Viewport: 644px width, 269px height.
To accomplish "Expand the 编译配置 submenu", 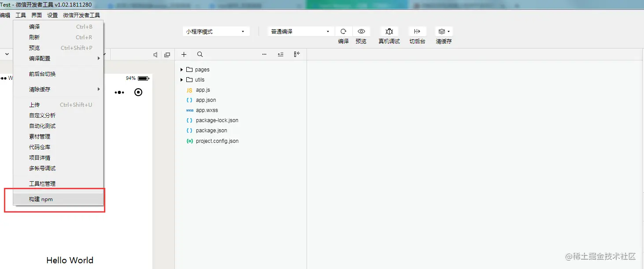I will [59, 58].
